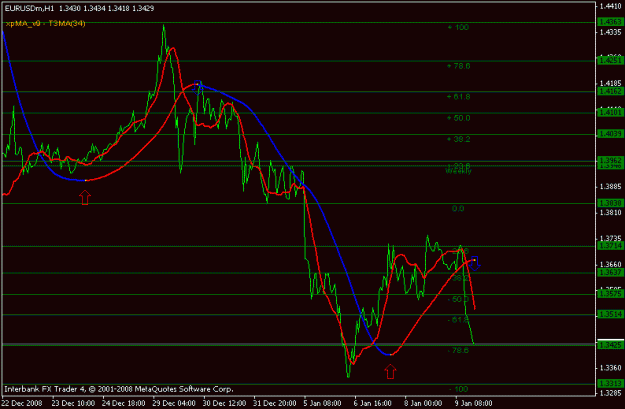Click the 1.3714 green price tag
Image resolution: width=625 pixels, height=409 pixels.
[x=610, y=246]
